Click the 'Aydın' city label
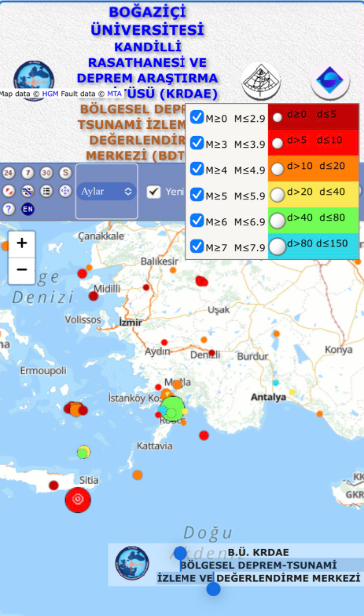The height and width of the screenshot is (616, 364). click(x=157, y=352)
